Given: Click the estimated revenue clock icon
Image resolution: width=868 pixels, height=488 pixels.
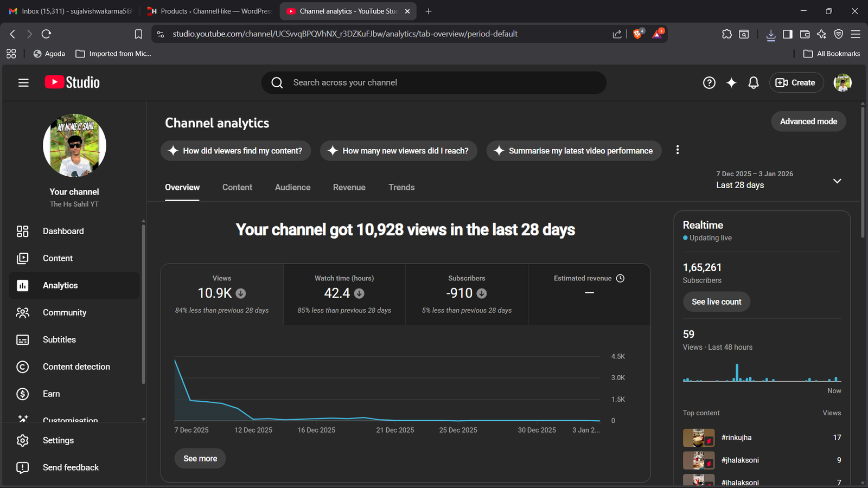Looking at the screenshot, I should 621,278.
